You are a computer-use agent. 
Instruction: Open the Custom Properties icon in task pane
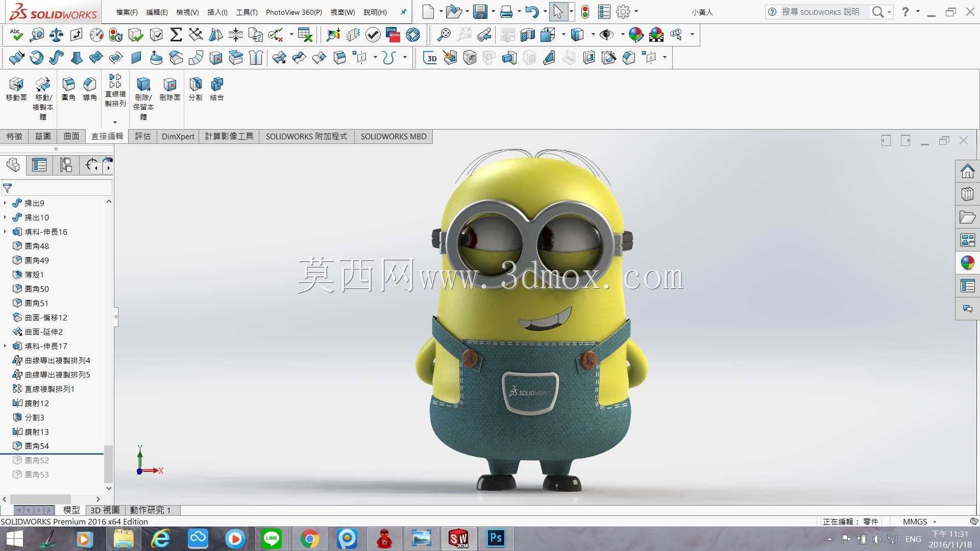coord(967,286)
